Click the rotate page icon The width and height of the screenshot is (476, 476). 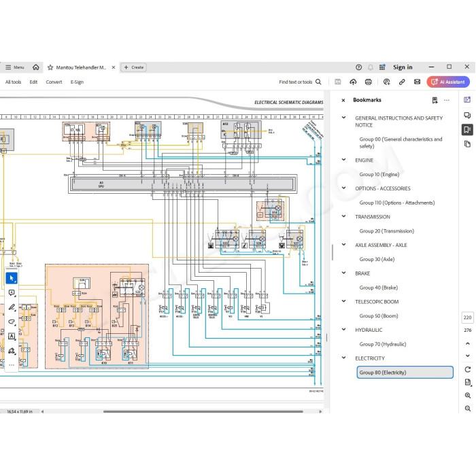click(468, 369)
